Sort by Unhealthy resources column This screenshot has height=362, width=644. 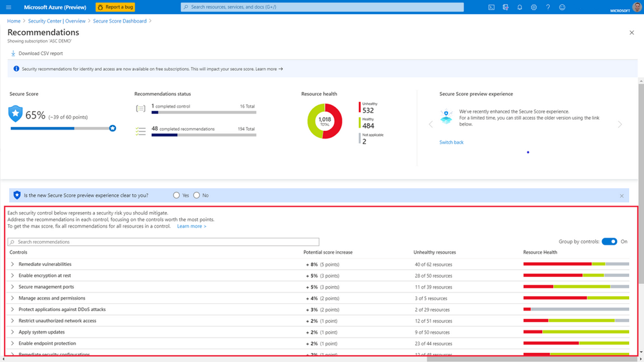434,252
